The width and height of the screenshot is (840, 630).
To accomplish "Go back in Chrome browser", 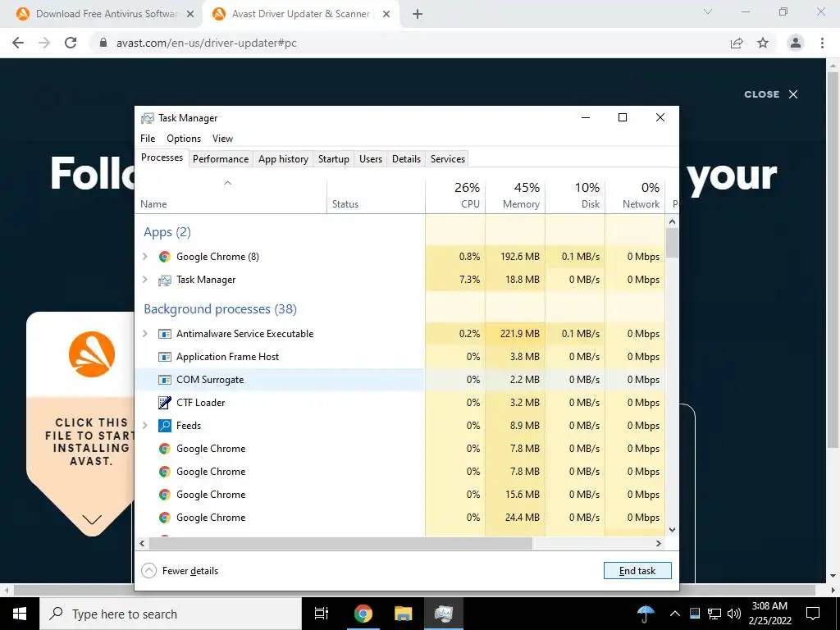I will tap(18, 43).
